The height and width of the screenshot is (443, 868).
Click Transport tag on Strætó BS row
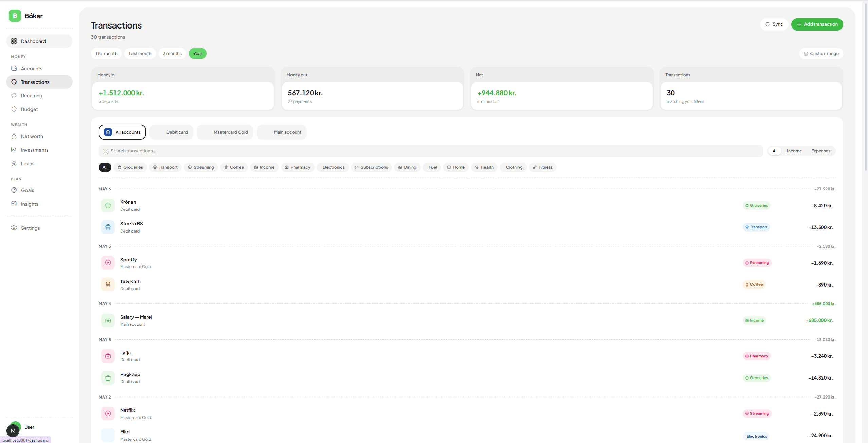[756, 227]
